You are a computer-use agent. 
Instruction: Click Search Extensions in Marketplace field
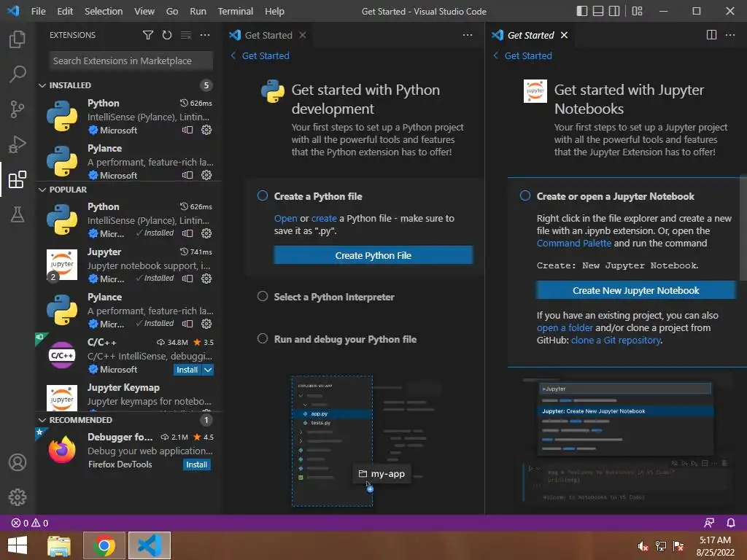[131, 61]
